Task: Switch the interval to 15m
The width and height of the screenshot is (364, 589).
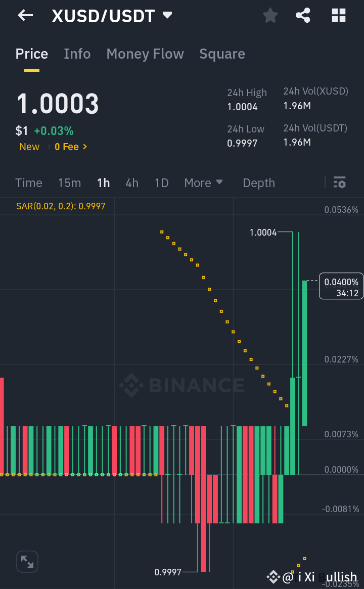Action: (69, 183)
